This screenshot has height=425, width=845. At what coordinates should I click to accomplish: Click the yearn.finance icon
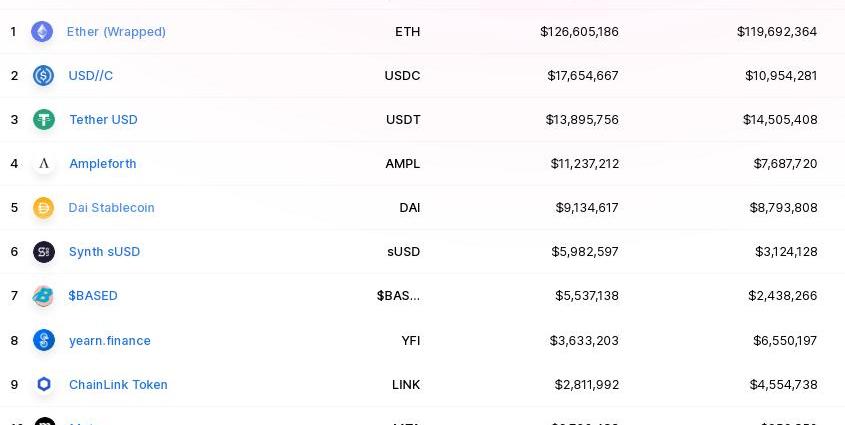pyautogui.click(x=43, y=340)
